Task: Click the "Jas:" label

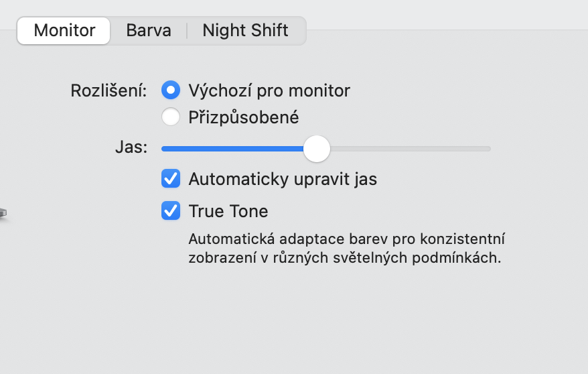Action: [x=131, y=148]
